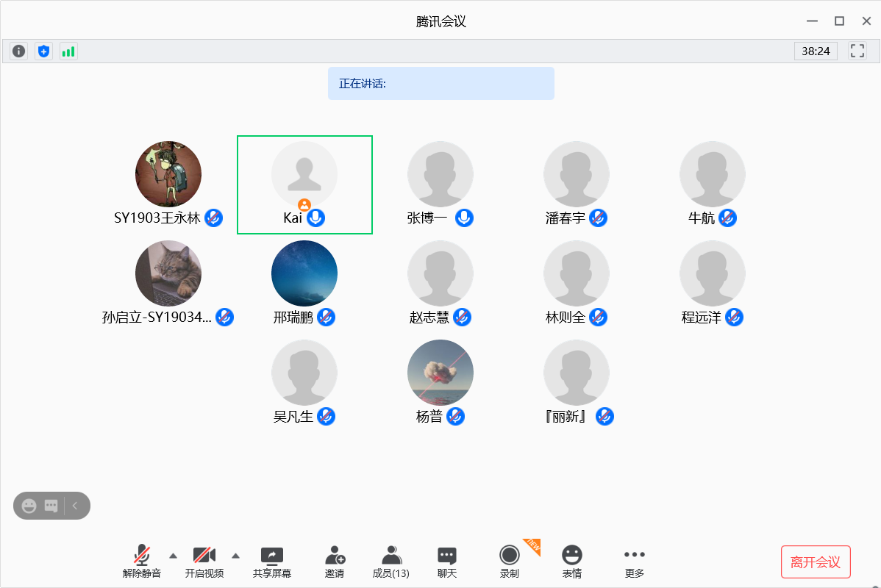Click Share Screen (共享屏幕)
The width and height of the screenshot is (881, 588).
[272, 562]
